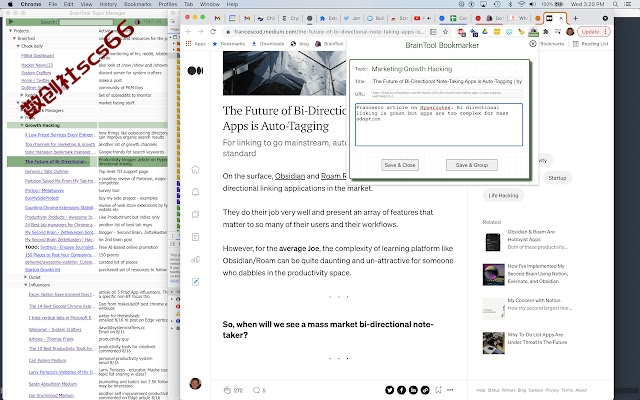Click BrainTool extension icon in Chrome toolbar

pyautogui.click(x=533, y=31)
